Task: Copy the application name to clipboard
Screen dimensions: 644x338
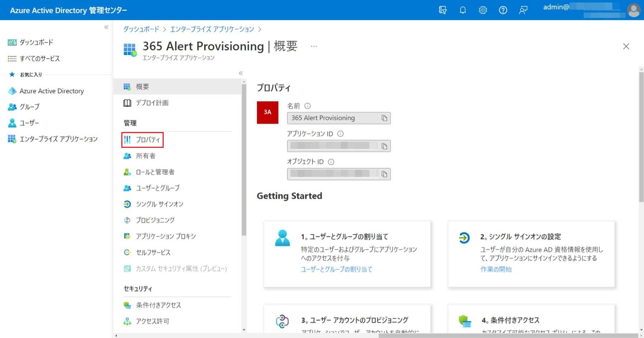Action: pos(384,118)
